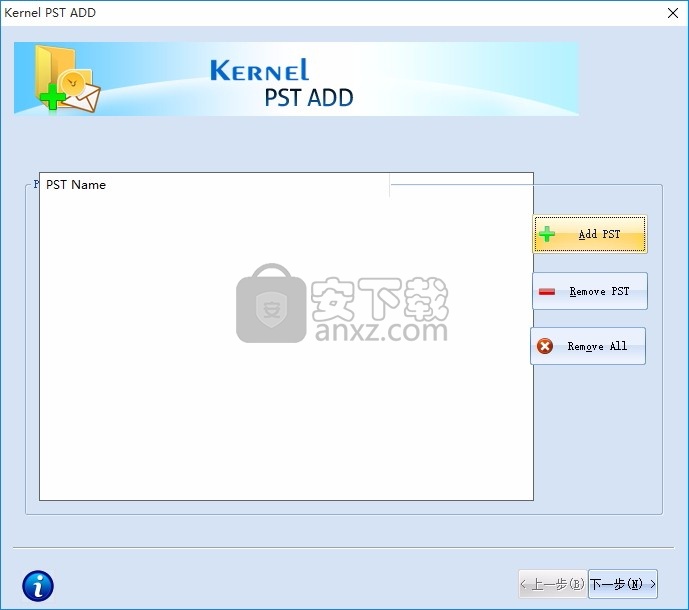Go to next step with 下一步(N)
The height and width of the screenshot is (610, 689).
(623, 584)
